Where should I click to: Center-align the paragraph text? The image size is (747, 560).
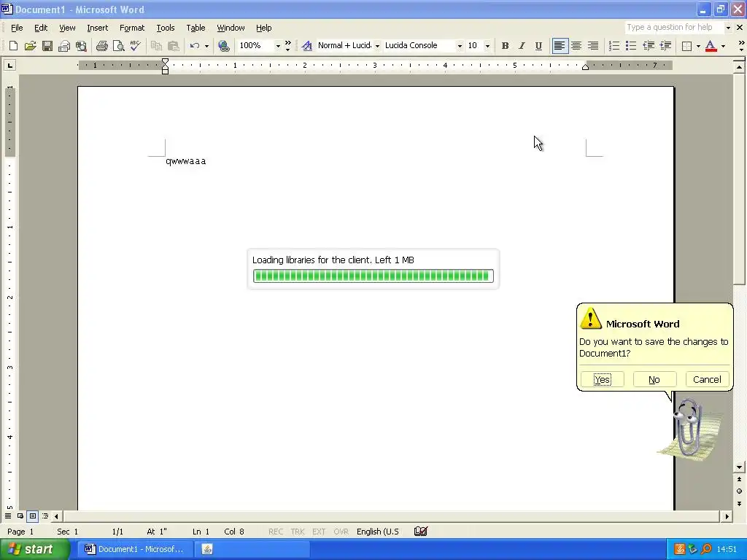coord(576,46)
